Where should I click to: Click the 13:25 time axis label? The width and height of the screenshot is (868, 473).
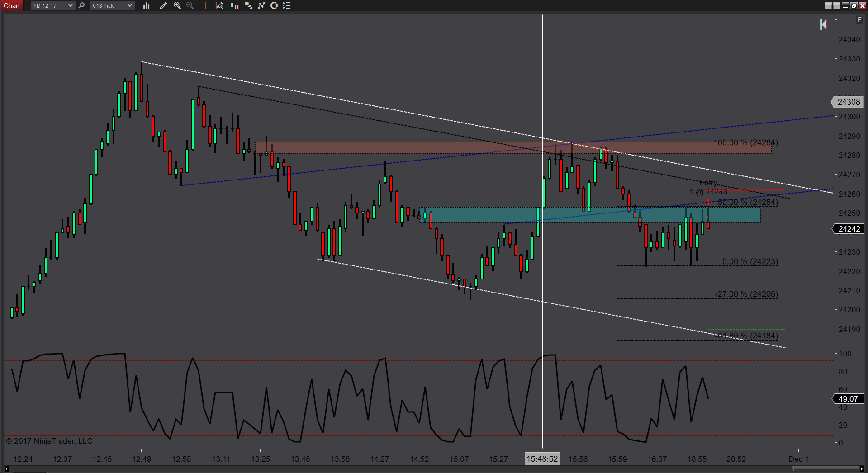point(261,459)
